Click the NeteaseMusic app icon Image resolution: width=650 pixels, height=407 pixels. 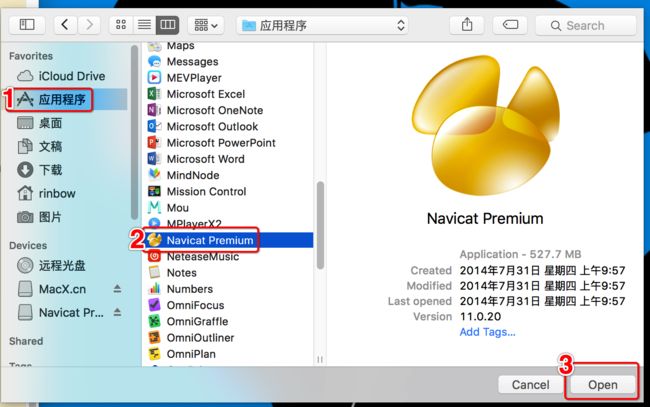[154, 256]
